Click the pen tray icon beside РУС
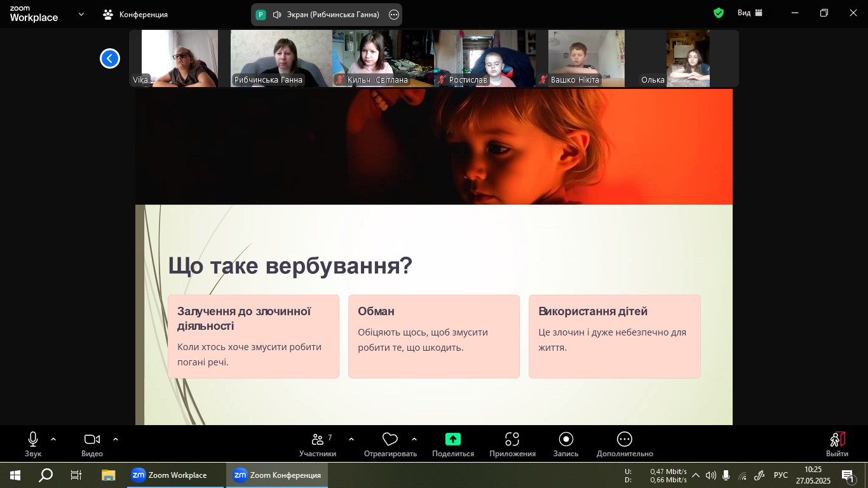Viewport: 868px width, 488px height. (x=759, y=475)
